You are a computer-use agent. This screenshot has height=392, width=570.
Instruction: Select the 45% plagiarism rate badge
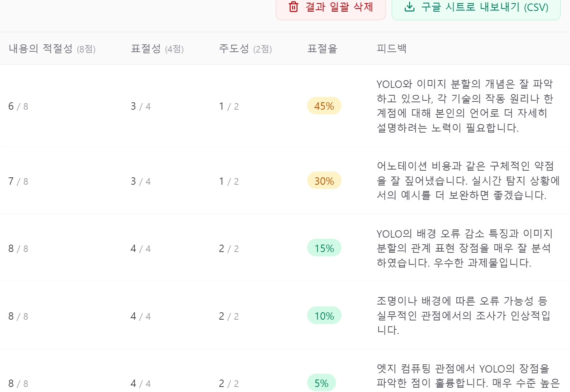click(324, 106)
